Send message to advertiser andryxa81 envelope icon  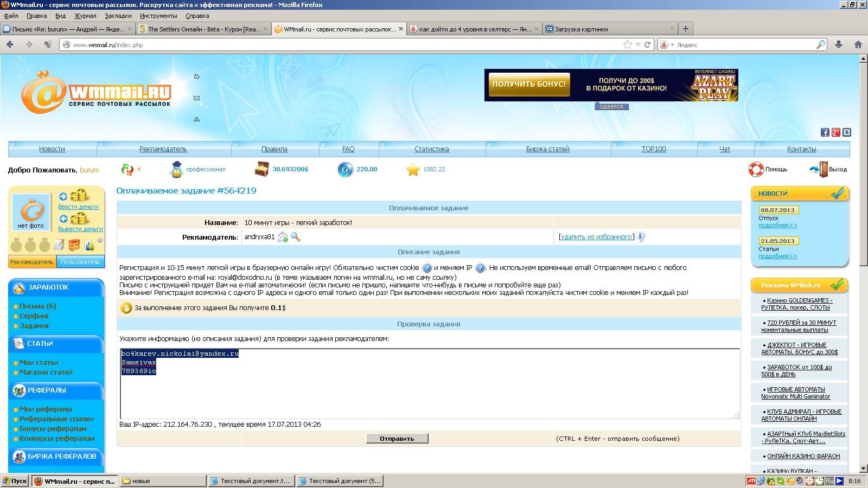click(283, 237)
